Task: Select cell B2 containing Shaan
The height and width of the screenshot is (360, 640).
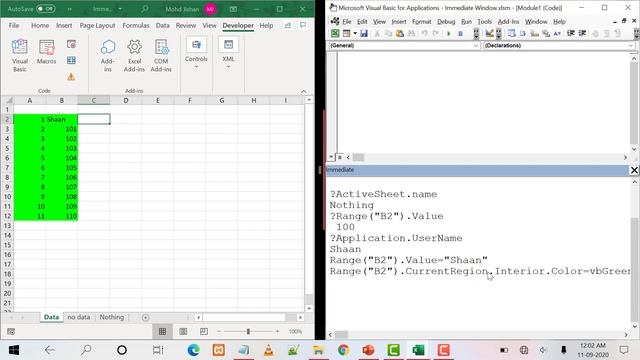Action: [62, 119]
